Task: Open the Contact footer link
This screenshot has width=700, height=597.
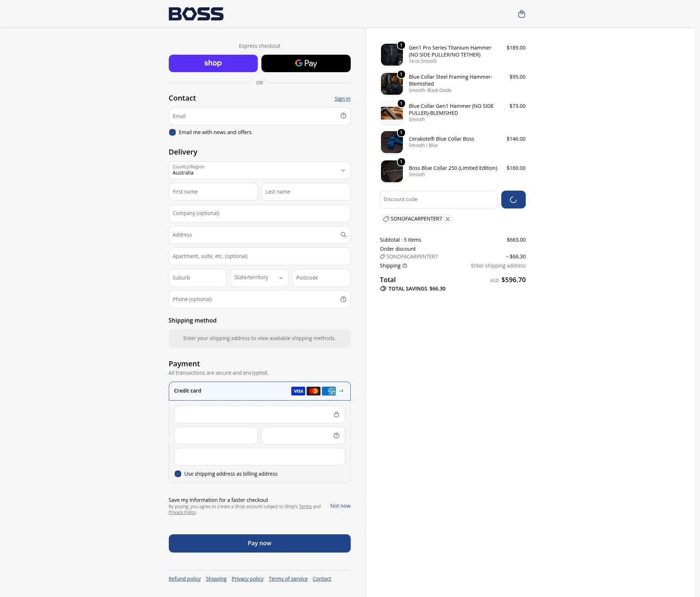Action: (322, 579)
